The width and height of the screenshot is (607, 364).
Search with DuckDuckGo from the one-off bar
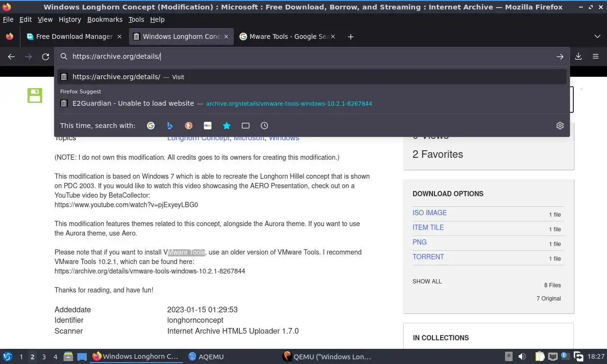click(189, 126)
